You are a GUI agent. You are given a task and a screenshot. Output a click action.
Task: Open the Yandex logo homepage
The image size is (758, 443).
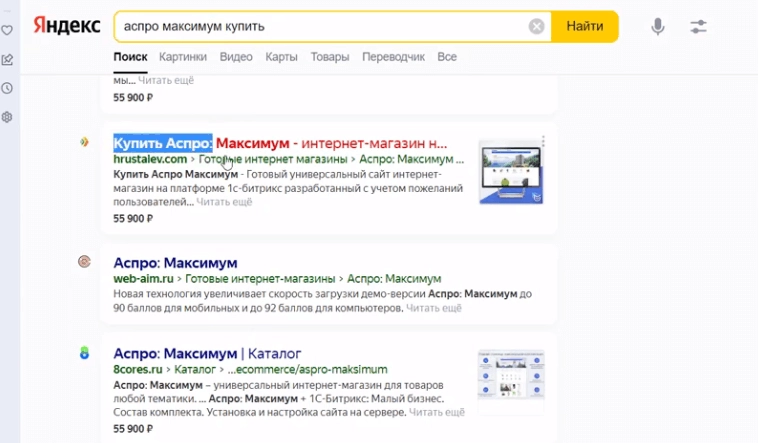tap(67, 26)
